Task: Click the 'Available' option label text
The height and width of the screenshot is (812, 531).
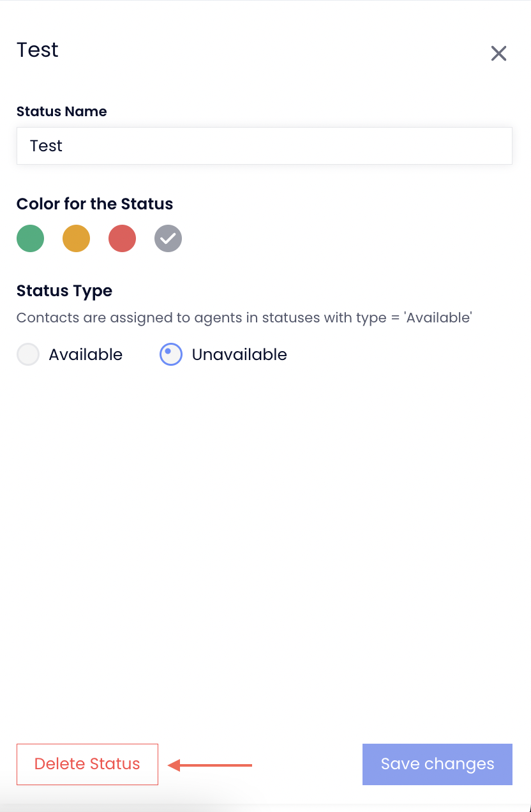Action: coord(86,354)
